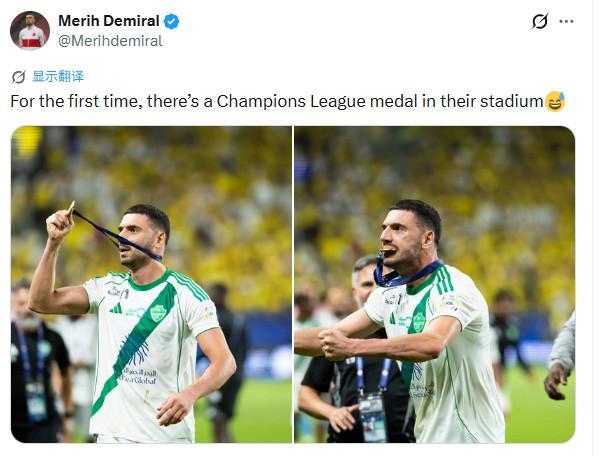
Task: Click the 显示翻译 show translation link
Action: coord(58,77)
